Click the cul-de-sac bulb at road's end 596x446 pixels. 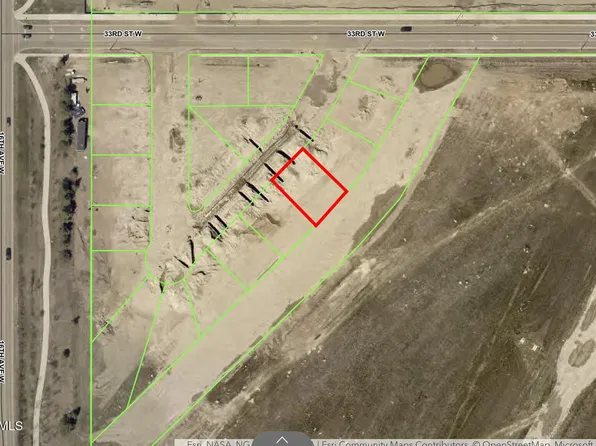(166, 266)
